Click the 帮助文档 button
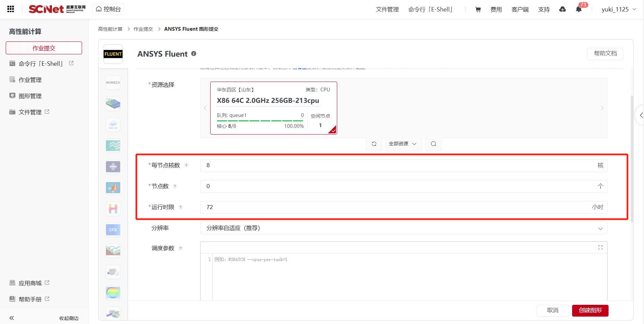This screenshot has width=644, height=324. pyautogui.click(x=605, y=54)
